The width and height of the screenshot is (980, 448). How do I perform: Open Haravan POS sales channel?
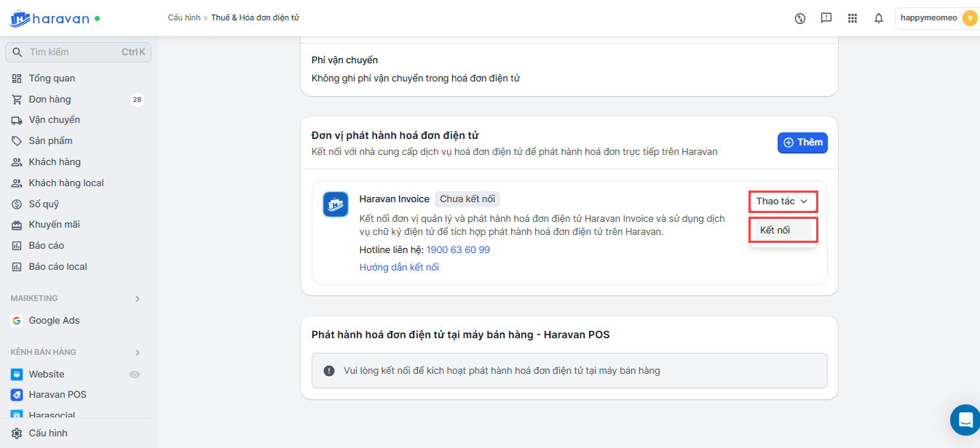pos(58,395)
